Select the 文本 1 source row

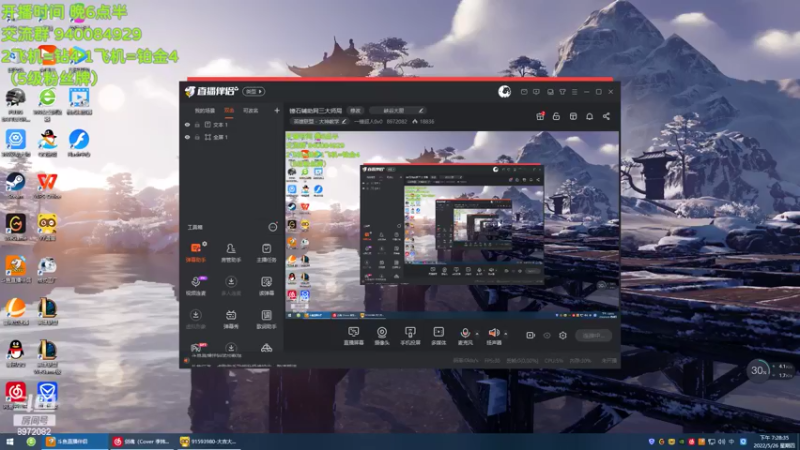tap(232, 124)
